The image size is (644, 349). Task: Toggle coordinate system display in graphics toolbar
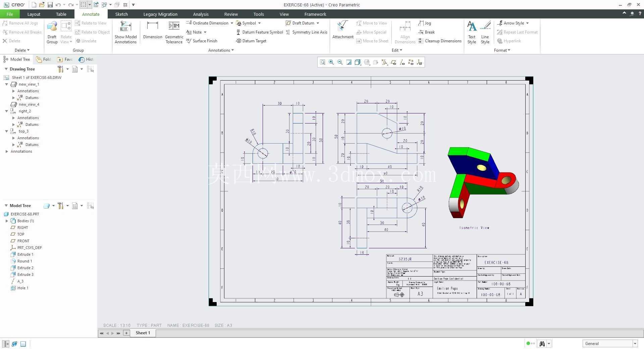[419, 62]
